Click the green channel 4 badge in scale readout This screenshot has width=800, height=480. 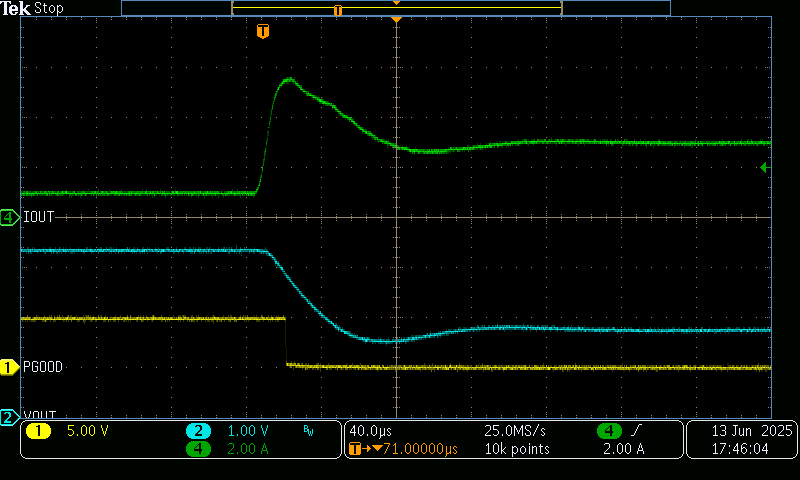(x=198, y=449)
